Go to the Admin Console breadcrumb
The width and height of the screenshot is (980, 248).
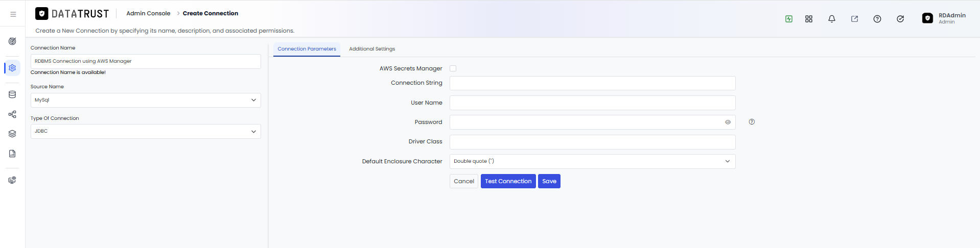[148, 13]
